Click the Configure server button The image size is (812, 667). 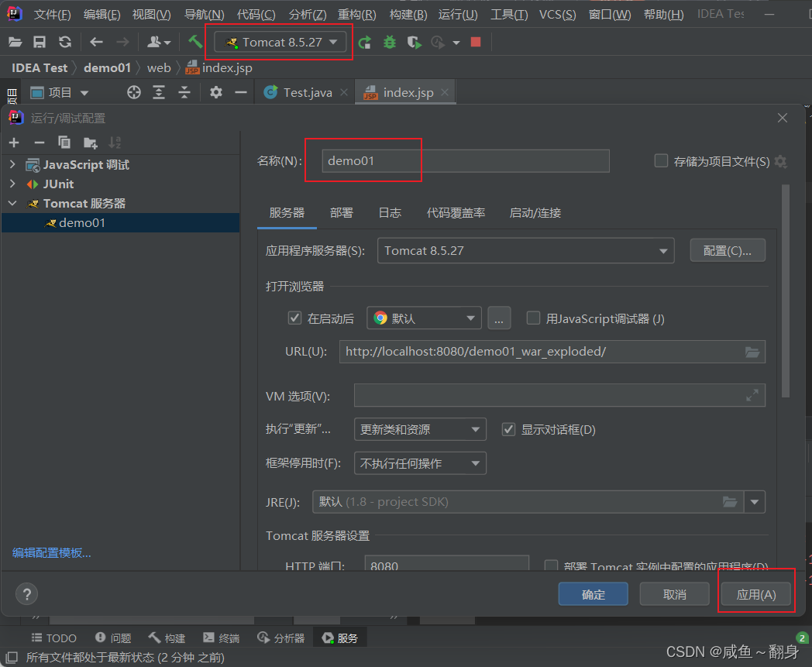pyautogui.click(x=728, y=251)
